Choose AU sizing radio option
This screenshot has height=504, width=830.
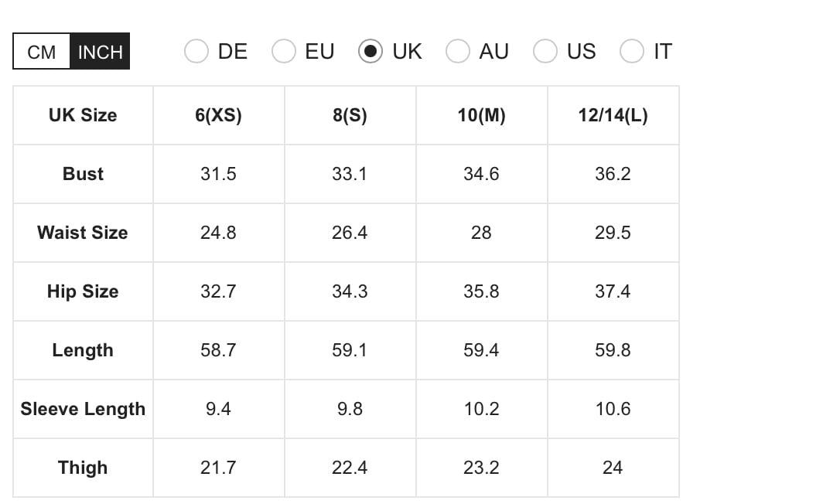point(458,52)
